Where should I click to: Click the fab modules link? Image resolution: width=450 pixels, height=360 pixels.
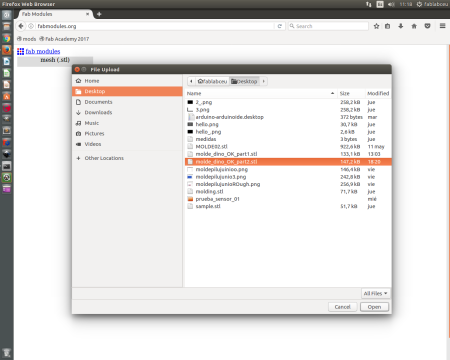point(43,51)
